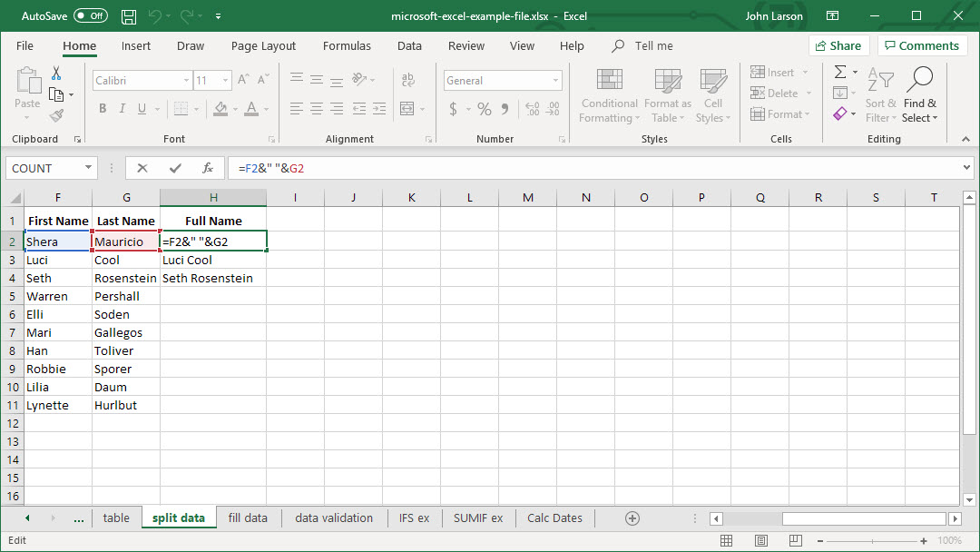Cancel formula entry with the X button
The width and height of the screenshot is (980, 552).
pos(142,168)
